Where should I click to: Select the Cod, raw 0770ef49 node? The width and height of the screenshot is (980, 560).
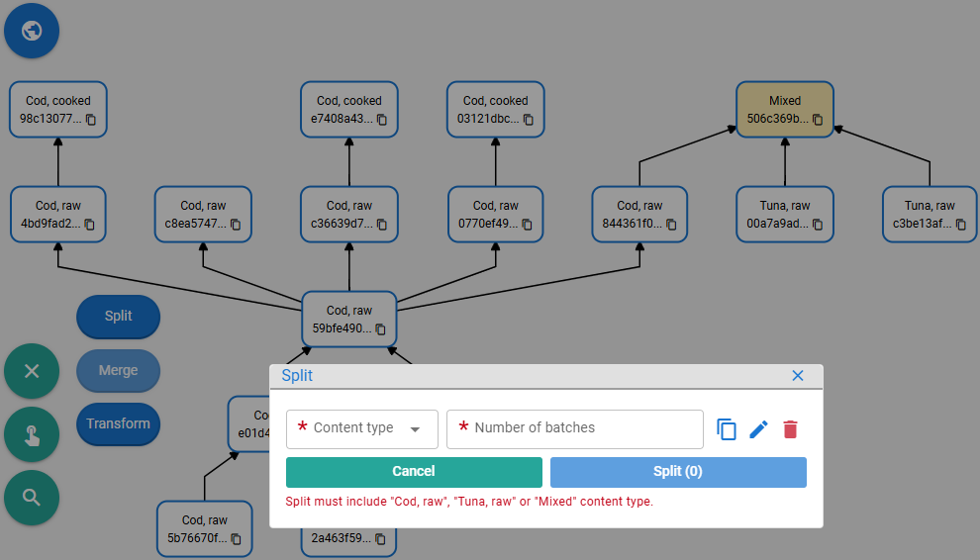click(x=496, y=215)
